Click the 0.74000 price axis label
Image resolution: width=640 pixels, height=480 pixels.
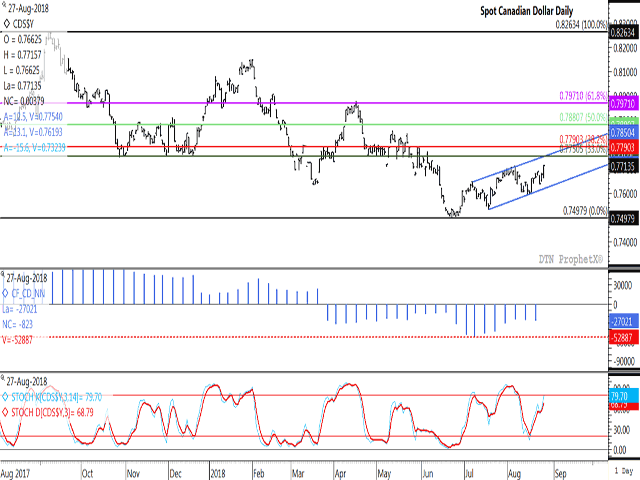click(625, 242)
